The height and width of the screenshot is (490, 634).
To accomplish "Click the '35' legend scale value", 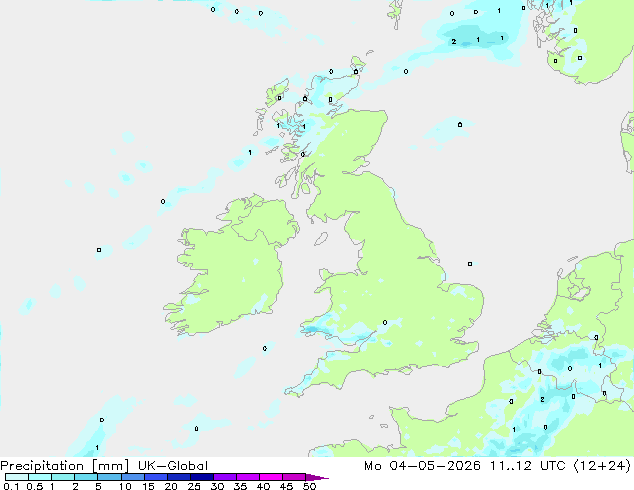I will tap(240, 486).
